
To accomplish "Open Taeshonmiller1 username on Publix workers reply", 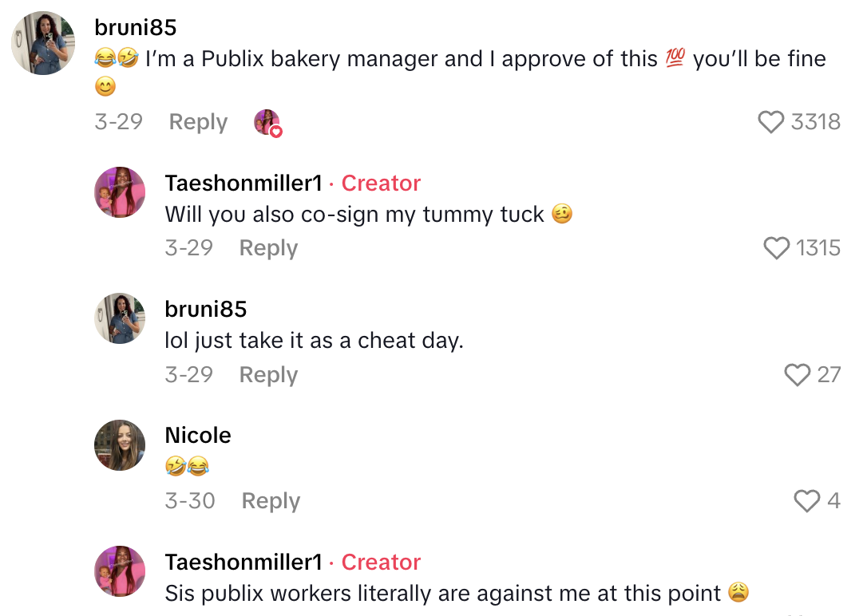I will [x=243, y=562].
